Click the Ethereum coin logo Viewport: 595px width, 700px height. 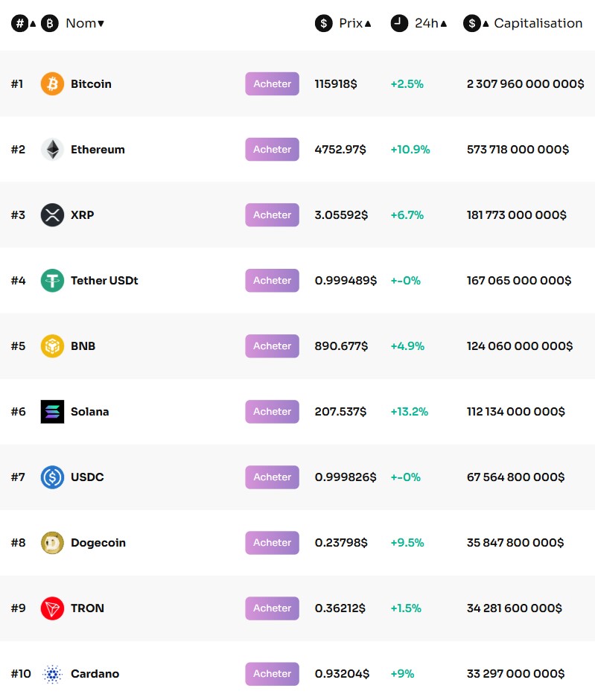[x=51, y=150]
